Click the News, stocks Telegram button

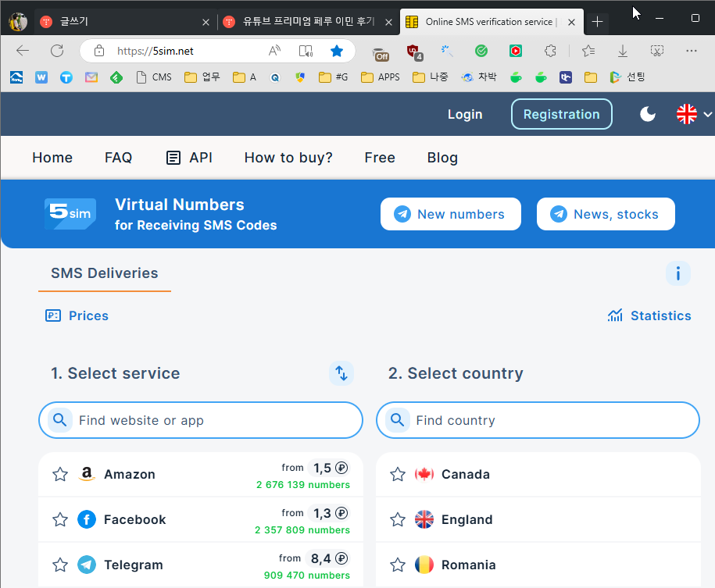606,214
